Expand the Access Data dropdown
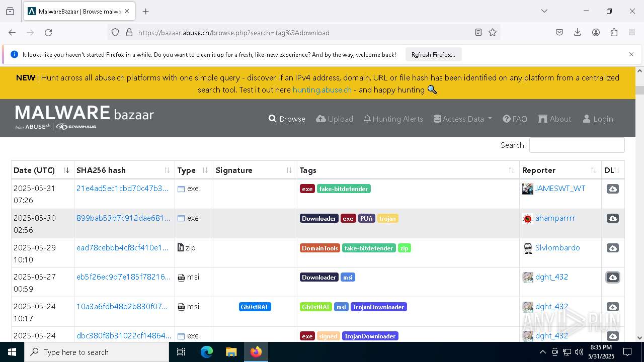This screenshot has width=644, height=362. point(462,119)
